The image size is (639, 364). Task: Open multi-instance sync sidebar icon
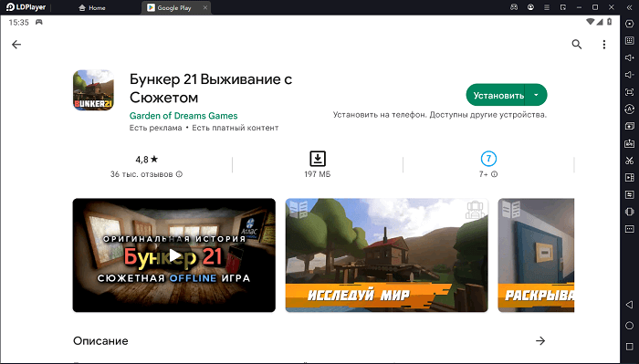point(629,126)
